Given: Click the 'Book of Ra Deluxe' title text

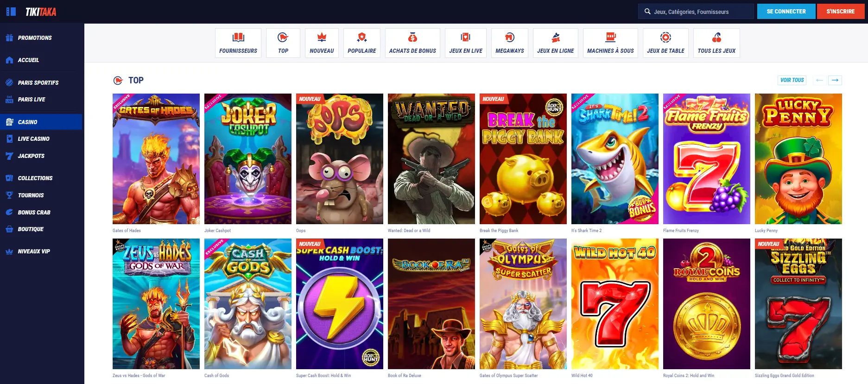Looking at the screenshot, I should coord(404,375).
